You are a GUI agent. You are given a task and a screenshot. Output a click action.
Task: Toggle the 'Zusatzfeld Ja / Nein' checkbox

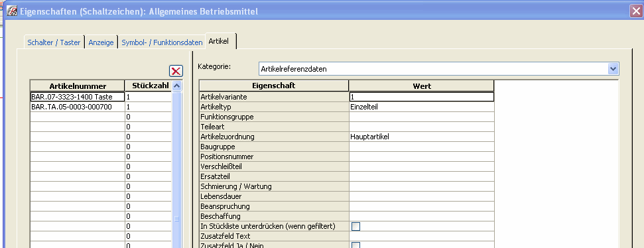[x=355, y=245]
